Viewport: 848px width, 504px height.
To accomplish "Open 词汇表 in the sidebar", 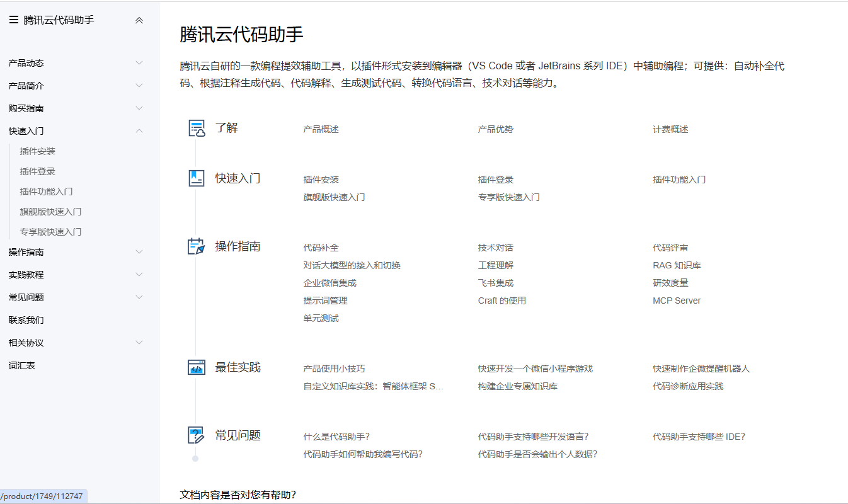I will coord(21,365).
